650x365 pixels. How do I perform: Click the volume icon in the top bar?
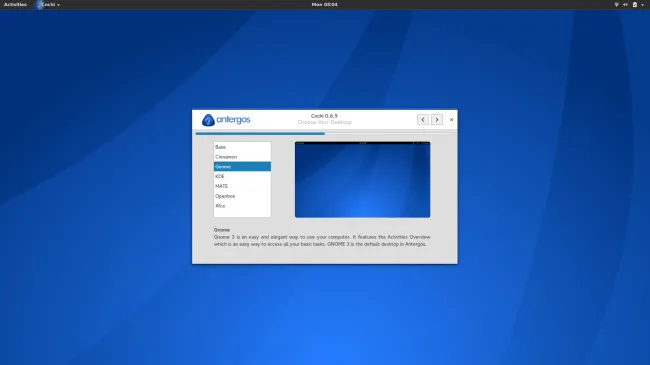tap(625, 5)
